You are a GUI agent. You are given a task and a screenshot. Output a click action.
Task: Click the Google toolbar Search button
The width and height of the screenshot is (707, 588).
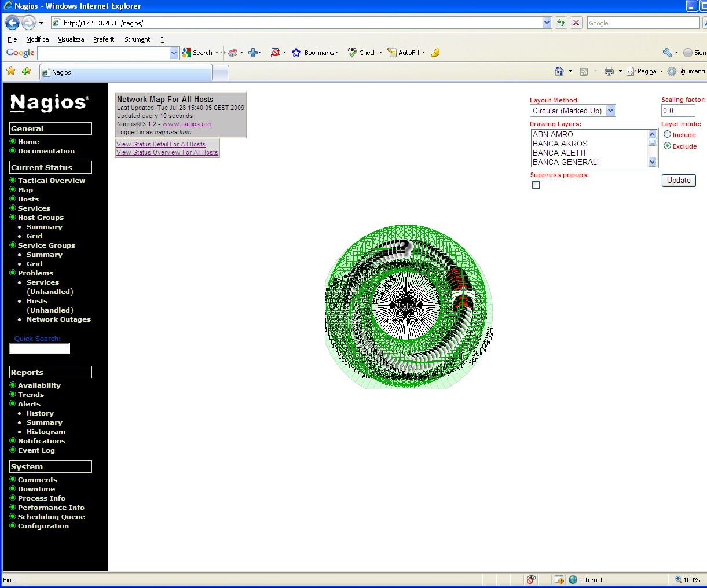pos(197,53)
